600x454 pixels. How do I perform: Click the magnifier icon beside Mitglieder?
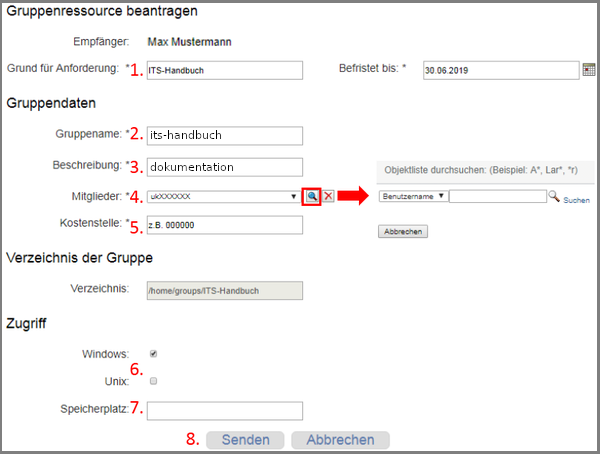(x=312, y=197)
